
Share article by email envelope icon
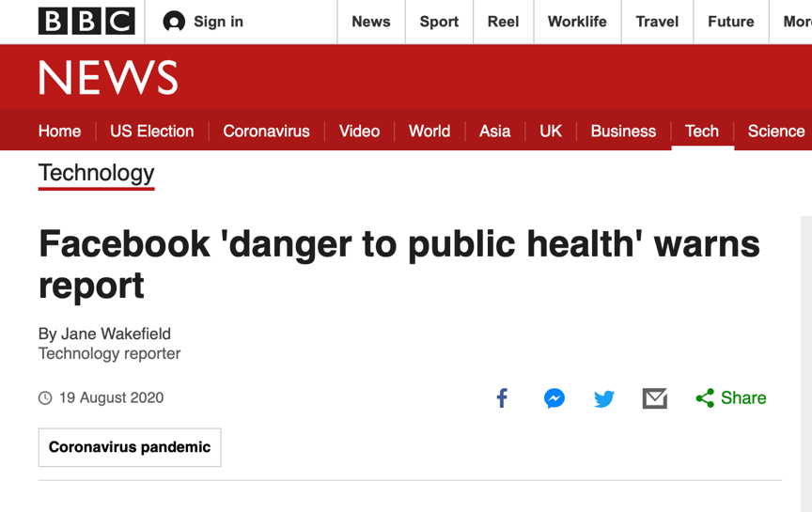[655, 398]
